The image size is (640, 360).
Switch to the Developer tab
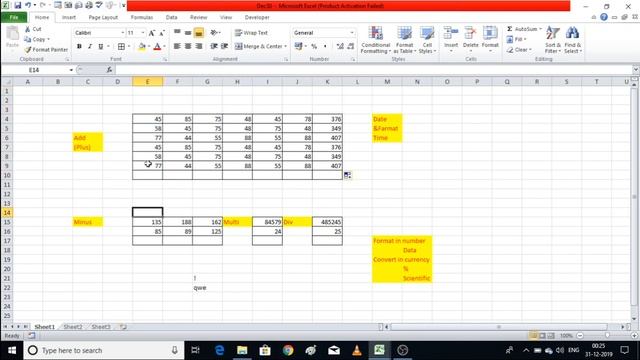coord(257,18)
